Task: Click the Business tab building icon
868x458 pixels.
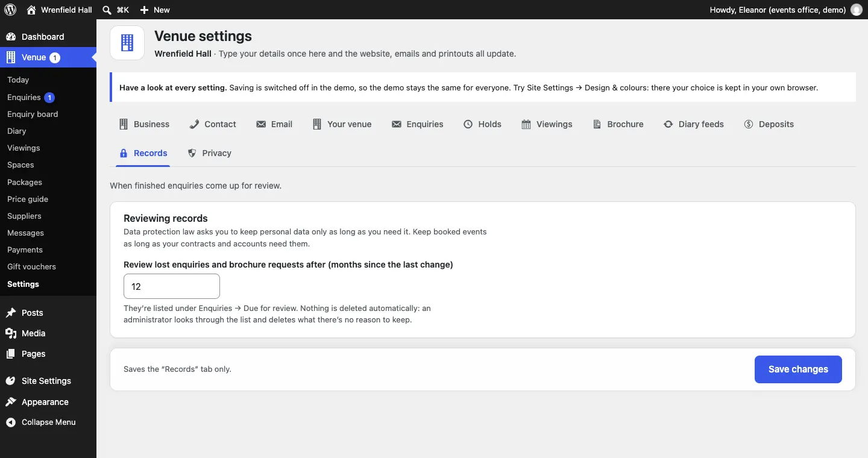Action: [124, 124]
